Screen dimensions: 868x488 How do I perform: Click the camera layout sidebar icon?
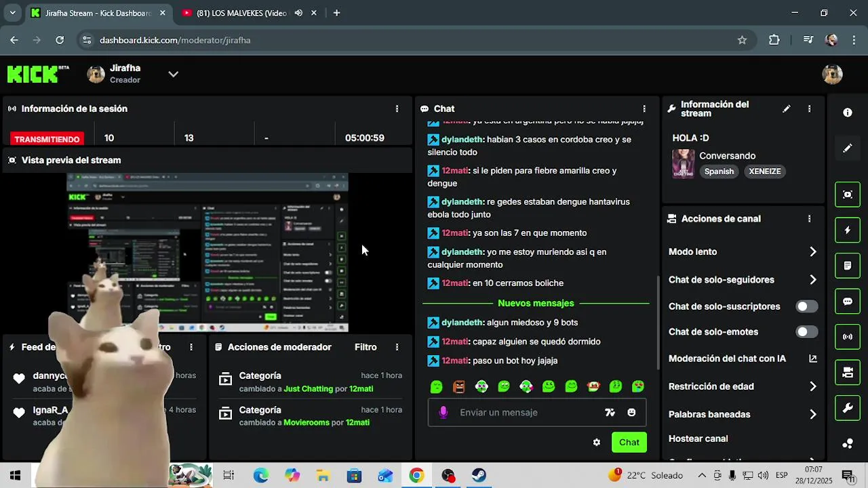847,372
